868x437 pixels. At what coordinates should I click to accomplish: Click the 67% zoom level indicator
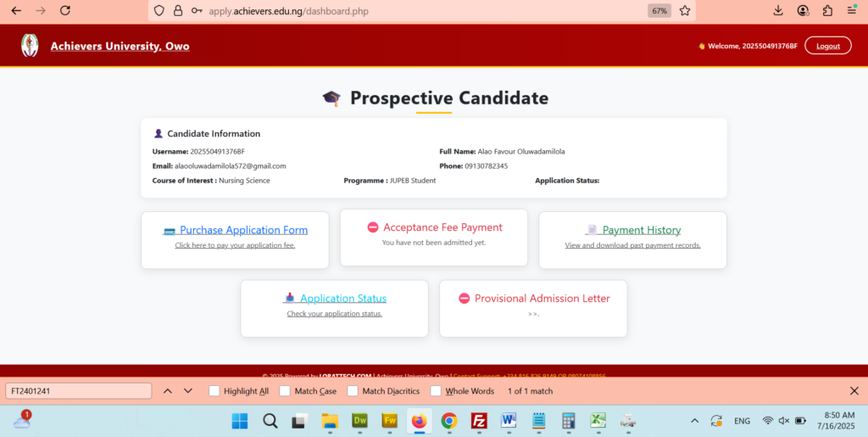(x=659, y=10)
